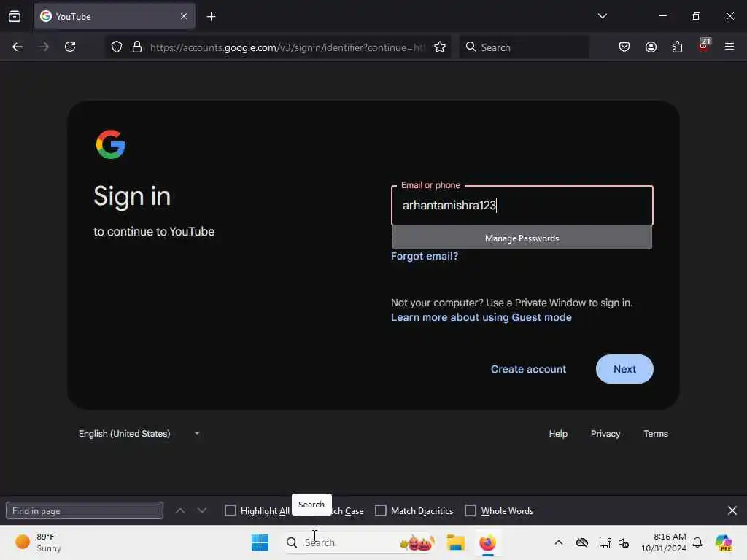Open the English (United States) language dropdown
747x560 pixels.
click(139, 434)
